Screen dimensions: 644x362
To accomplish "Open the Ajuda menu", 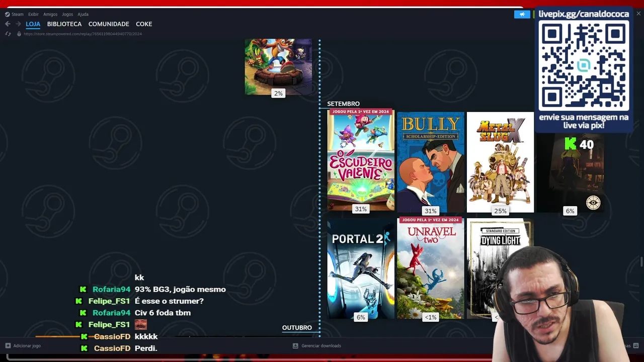I will 83,14.
